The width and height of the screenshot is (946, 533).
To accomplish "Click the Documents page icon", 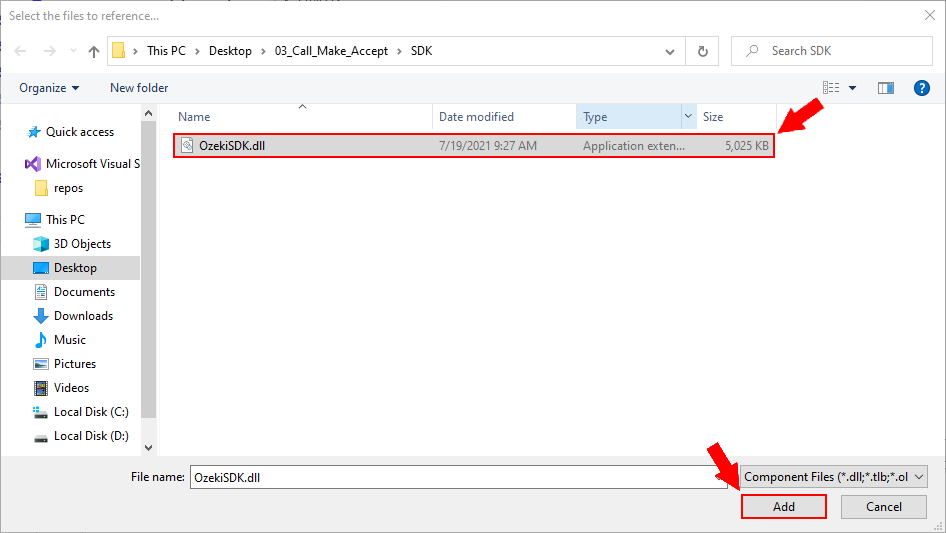I will (40, 292).
